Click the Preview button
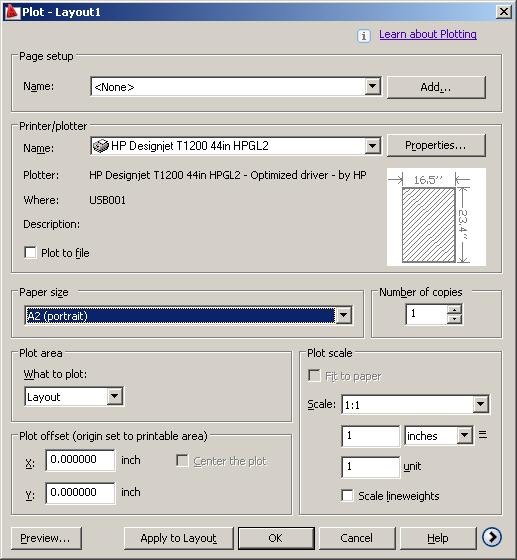 [46, 538]
